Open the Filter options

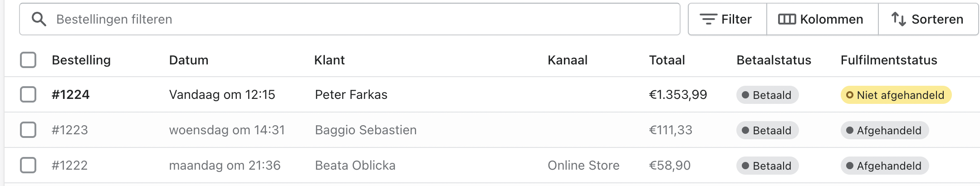point(727,19)
